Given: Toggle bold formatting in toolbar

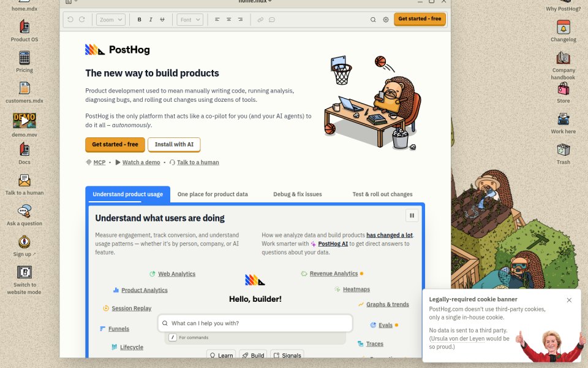Looking at the screenshot, I should tap(139, 20).
